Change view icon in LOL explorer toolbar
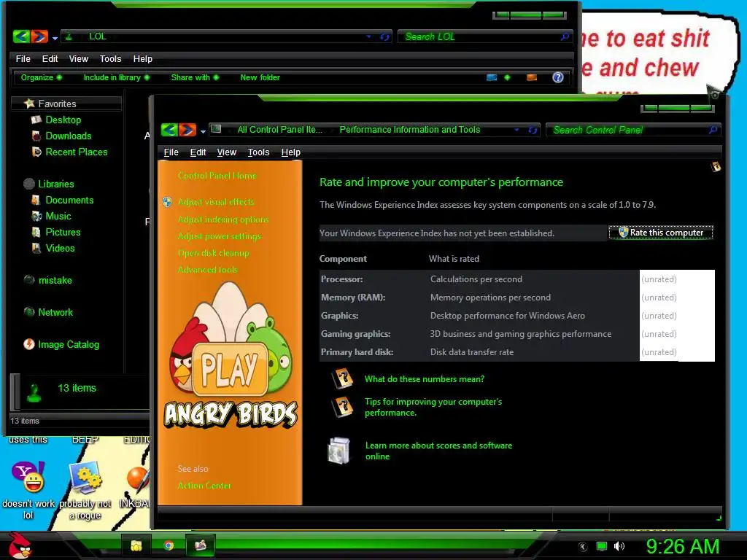The image size is (747, 560). pos(492,77)
